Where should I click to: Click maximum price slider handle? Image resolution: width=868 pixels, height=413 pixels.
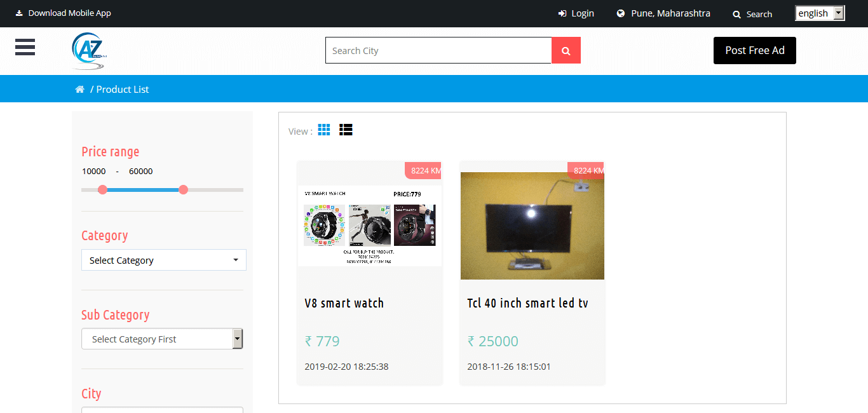[184, 189]
